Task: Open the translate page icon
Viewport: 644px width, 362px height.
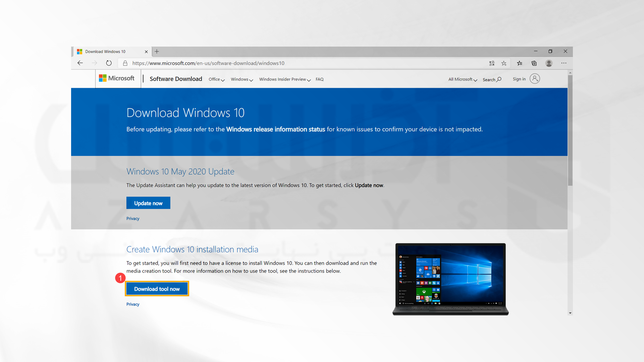Action: (492, 63)
